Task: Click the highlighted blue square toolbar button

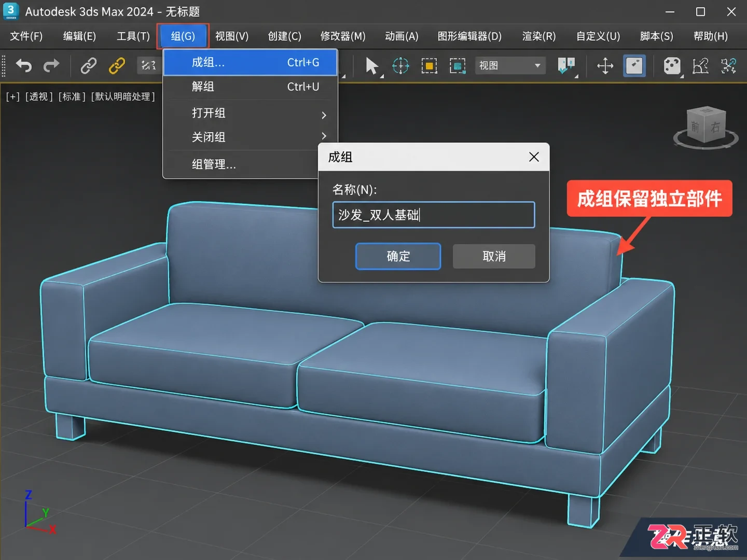Action: click(x=634, y=66)
